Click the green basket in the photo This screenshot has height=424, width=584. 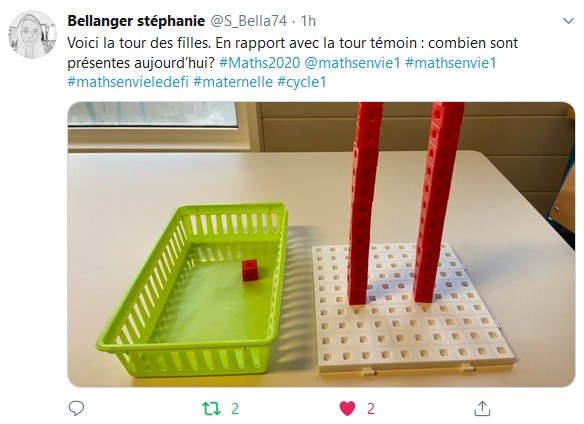click(193, 290)
